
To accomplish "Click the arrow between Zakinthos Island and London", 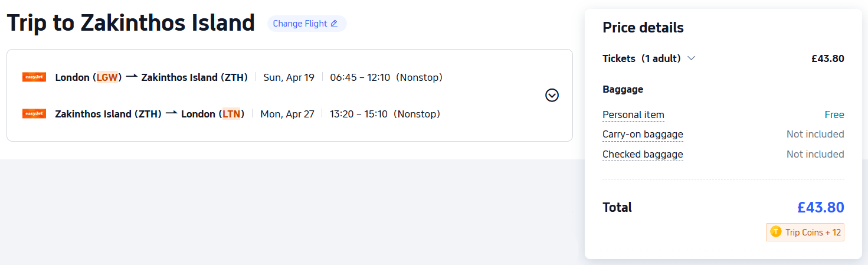I will point(171,113).
